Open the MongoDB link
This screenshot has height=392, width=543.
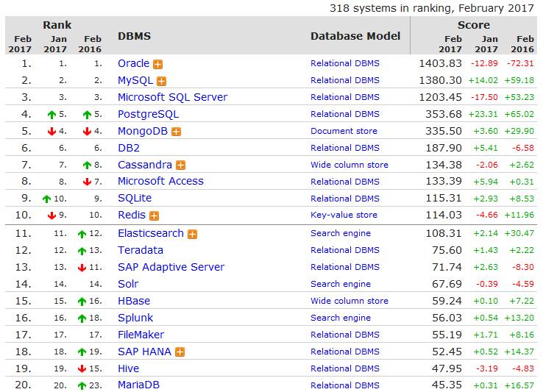[143, 131]
